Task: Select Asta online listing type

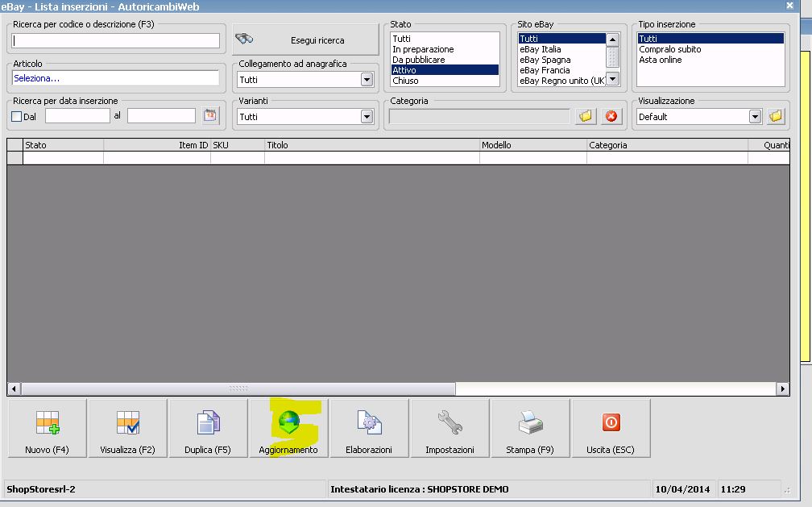Action: 710,60
